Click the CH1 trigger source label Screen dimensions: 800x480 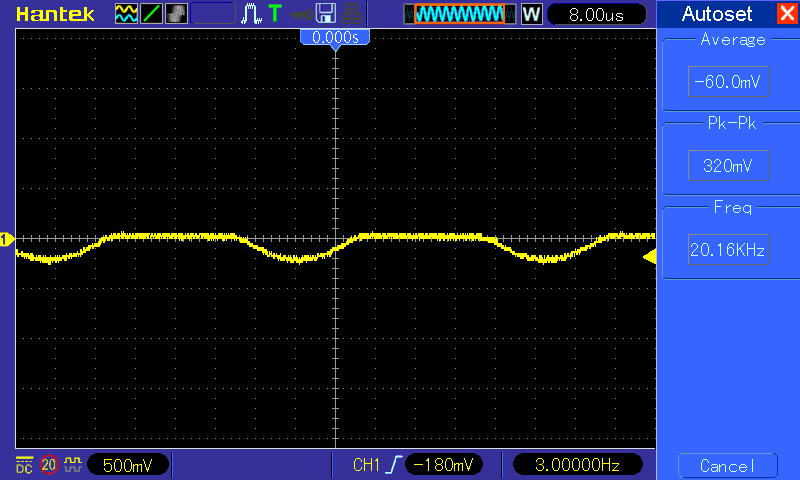[x=366, y=465]
